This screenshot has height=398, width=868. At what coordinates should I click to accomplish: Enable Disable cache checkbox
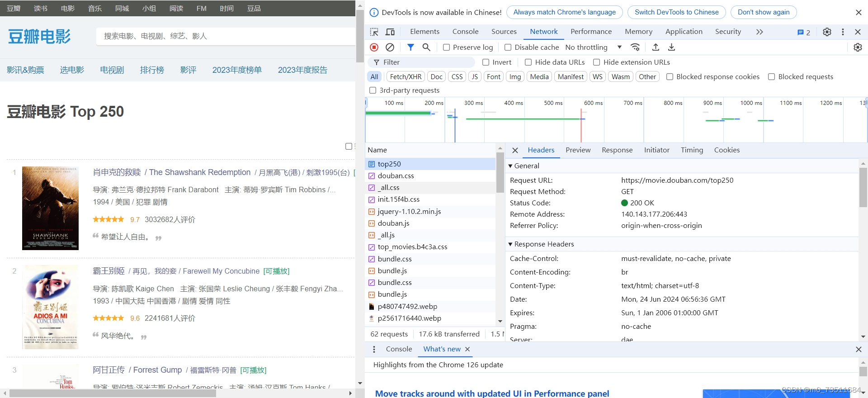tap(508, 47)
